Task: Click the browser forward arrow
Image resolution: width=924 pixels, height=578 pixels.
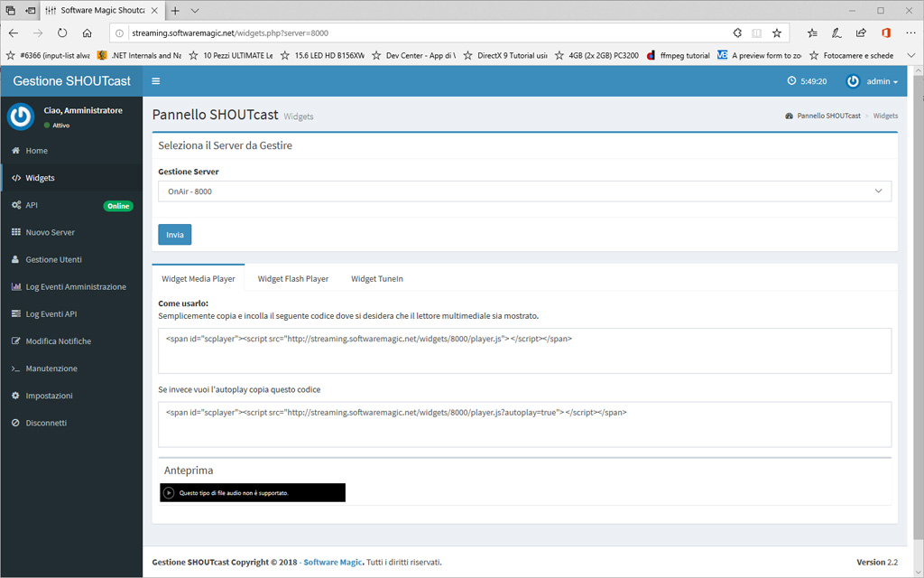Action: [x=38, y=33]
